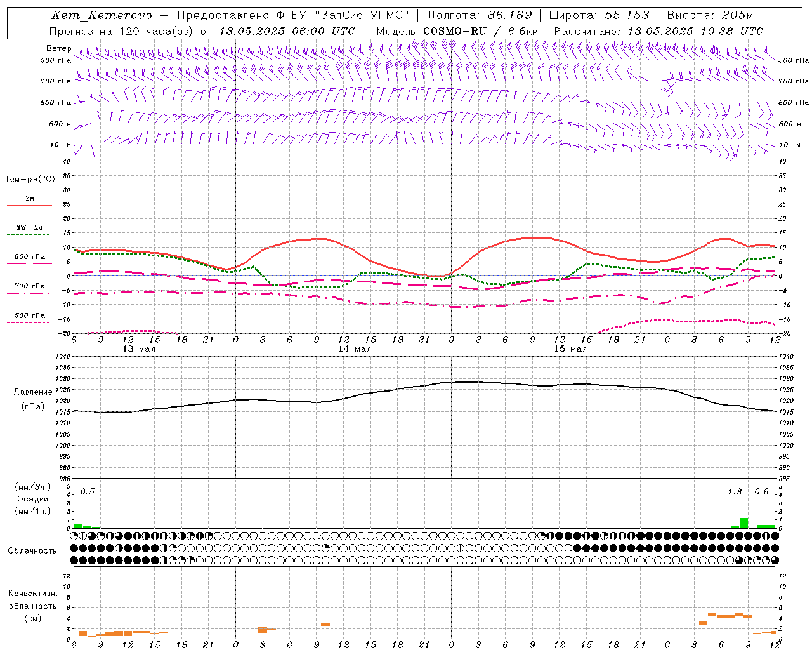
Task: Click the Конвективн. convective cloud label
Action: [32, 594]
